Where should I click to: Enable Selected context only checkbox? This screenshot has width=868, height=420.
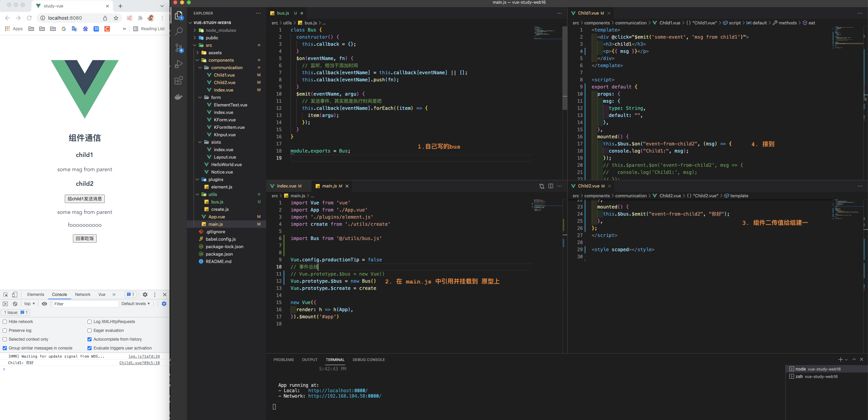point(5,339)
